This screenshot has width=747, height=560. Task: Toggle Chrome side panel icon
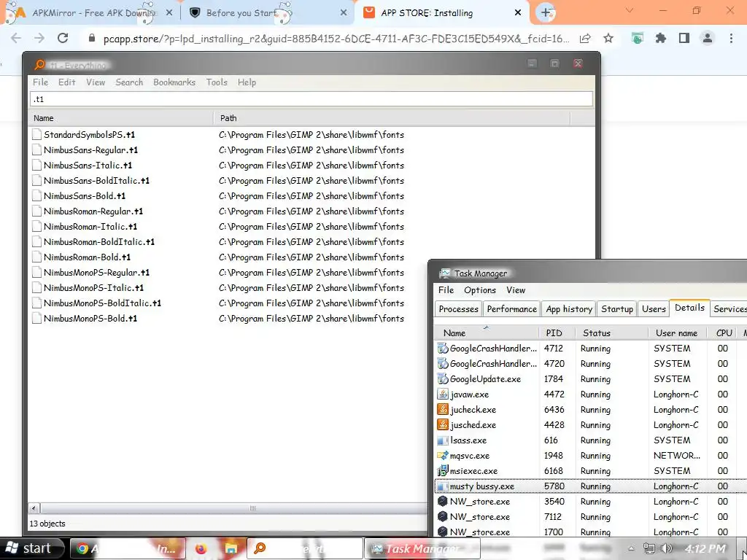click(684, 38)
